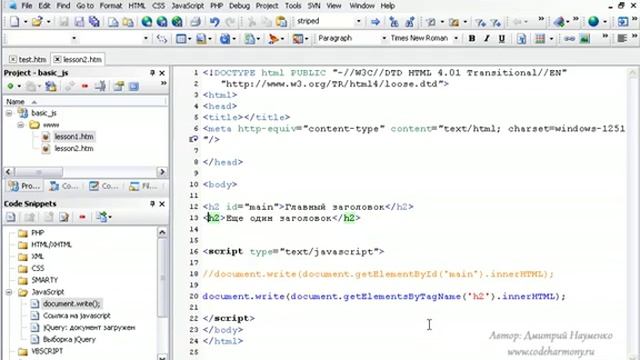Select lesson2.htm in the project tree
The width and height of the screenshot is (640, 360).
click(x=73, y=149)
